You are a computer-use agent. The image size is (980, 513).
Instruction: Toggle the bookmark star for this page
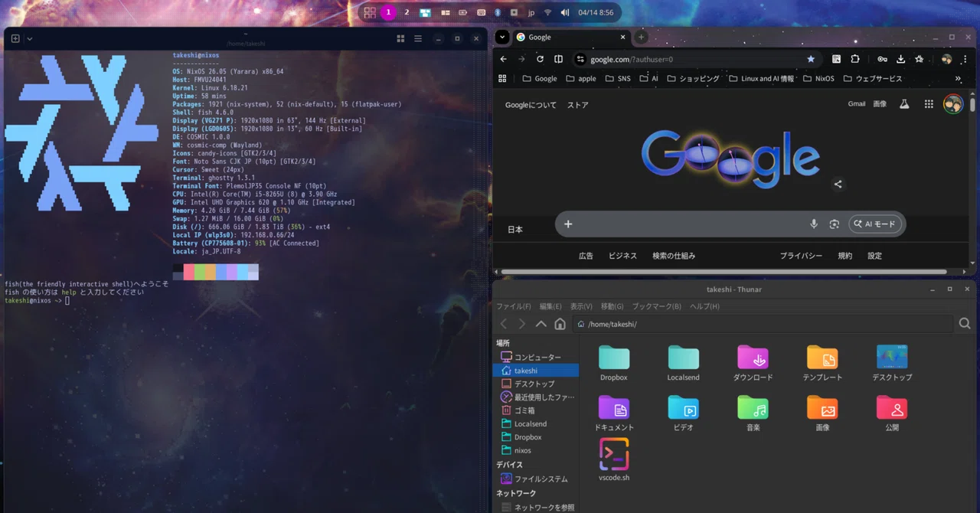(811, 59)
